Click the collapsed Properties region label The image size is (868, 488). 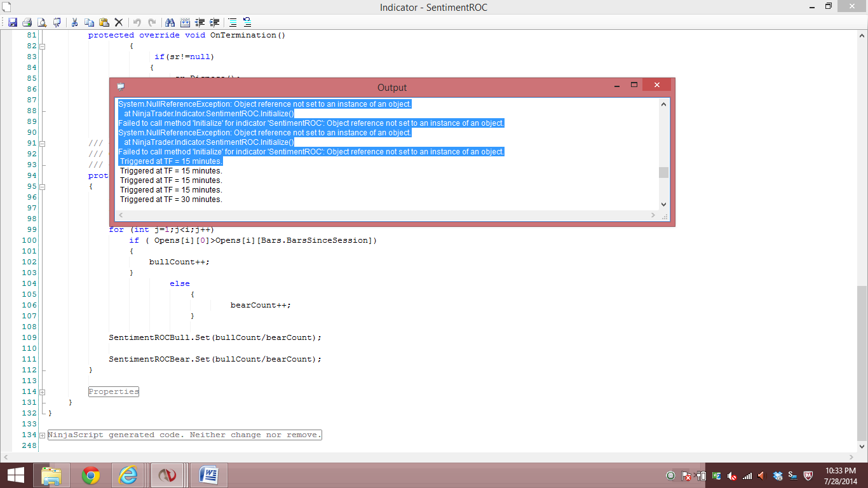point(114,391)
